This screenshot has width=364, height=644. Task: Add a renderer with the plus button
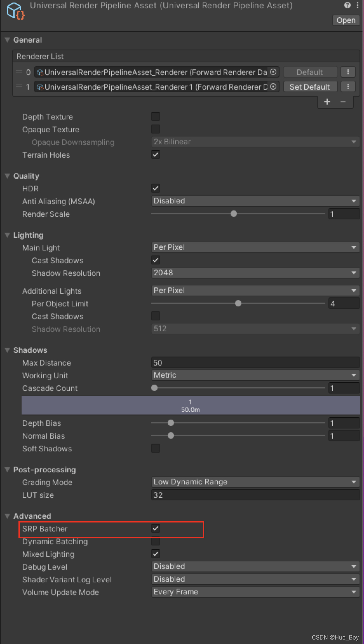coord(327,102)
